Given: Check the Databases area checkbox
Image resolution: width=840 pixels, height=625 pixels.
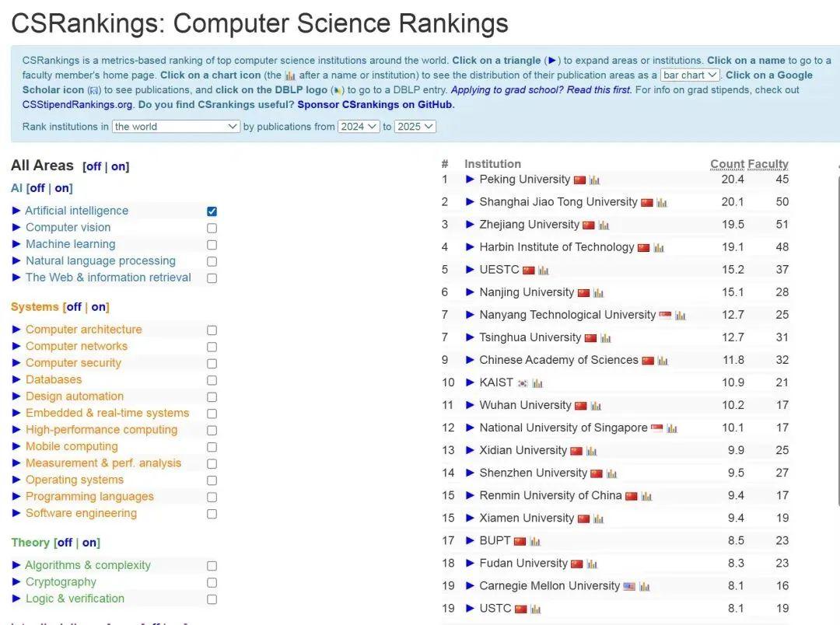Looking at the screenshot, I should click(x=212, y=380).
